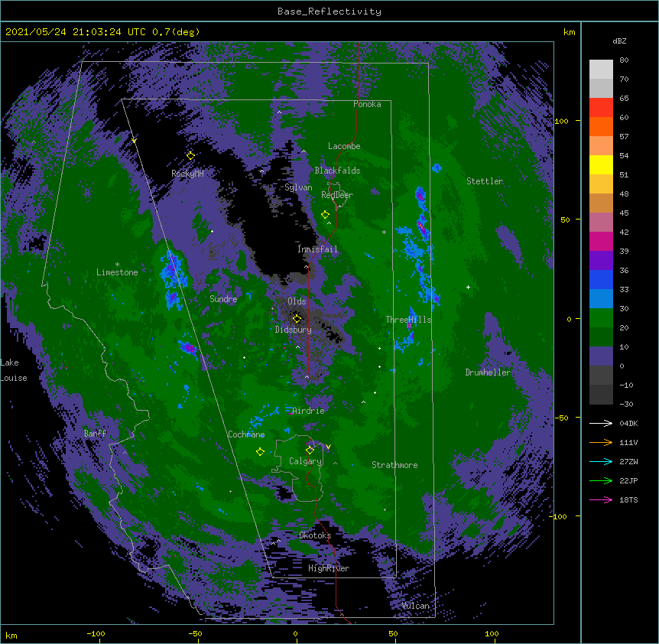Image resolution: width=659 pixels, height=644 pixels.
Task: Click the Blackfalds label
Action: 337,171
